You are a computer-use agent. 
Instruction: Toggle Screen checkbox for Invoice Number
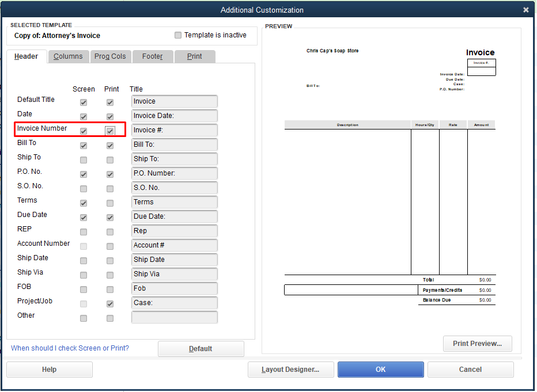click(x=83, y=131)
